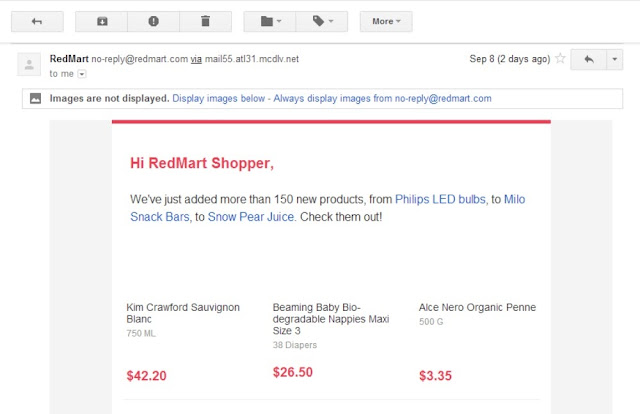
Task: Open the Labels tag dropdown
Action: [322, 21]
